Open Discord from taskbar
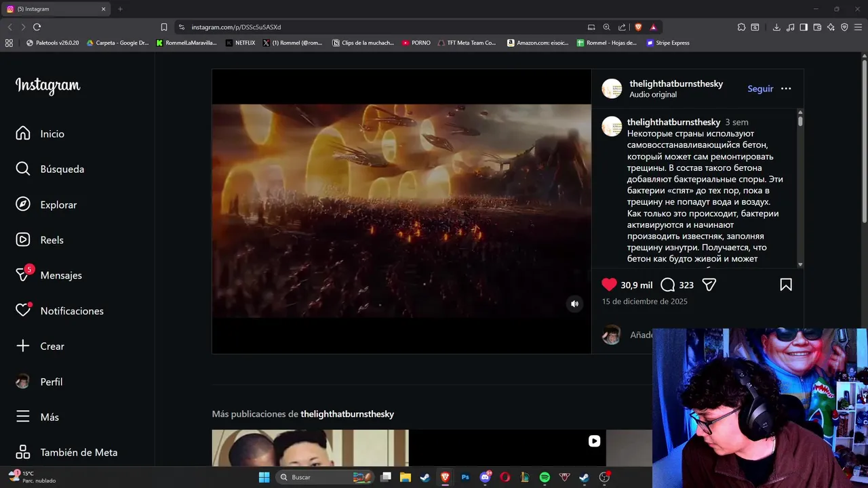 pos(485,477)
